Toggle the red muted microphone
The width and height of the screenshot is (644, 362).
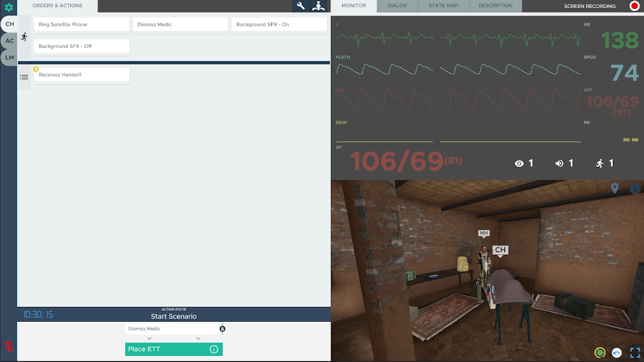tap(8, 346)
